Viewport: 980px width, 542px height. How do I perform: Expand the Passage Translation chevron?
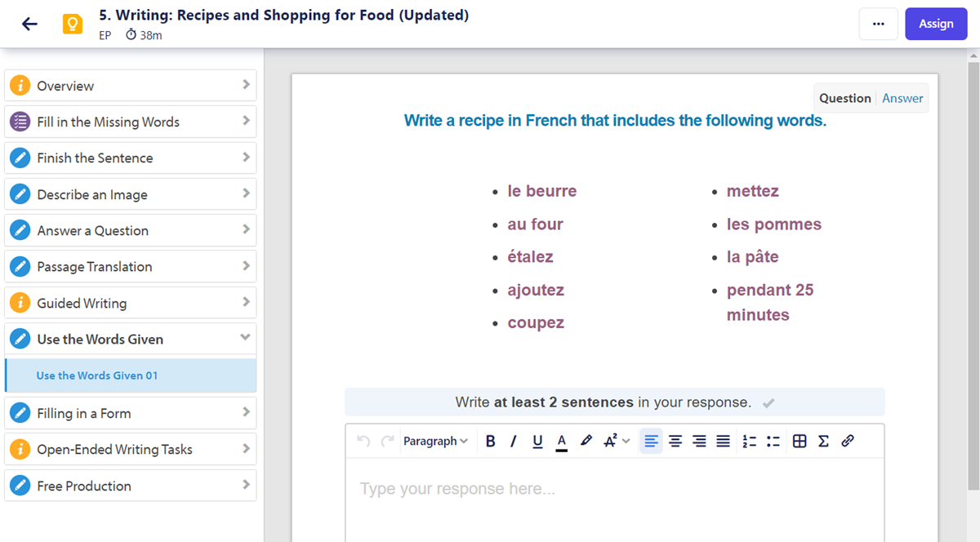click(x=246, y=265)
